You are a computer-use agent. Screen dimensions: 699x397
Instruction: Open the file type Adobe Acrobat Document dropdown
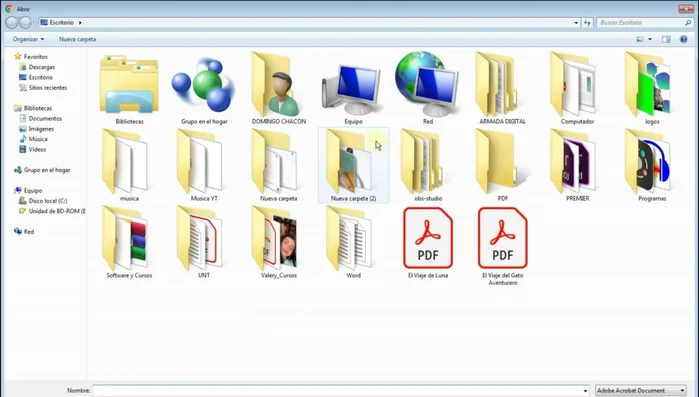click(641, 390)
